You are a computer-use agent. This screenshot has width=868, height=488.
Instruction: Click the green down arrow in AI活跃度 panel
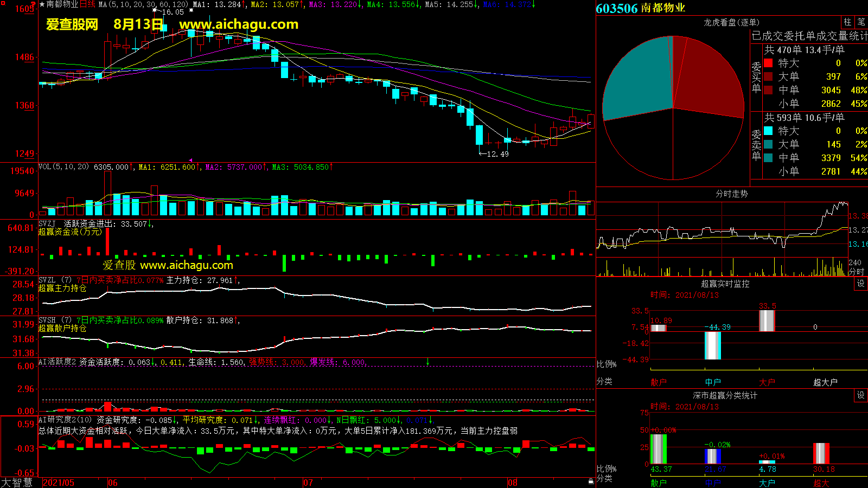coord(427,362)
